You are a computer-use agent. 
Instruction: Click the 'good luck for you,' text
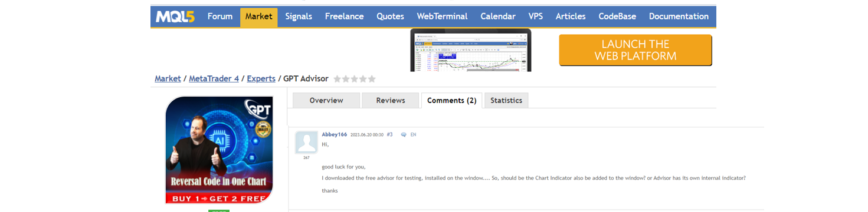343,167
